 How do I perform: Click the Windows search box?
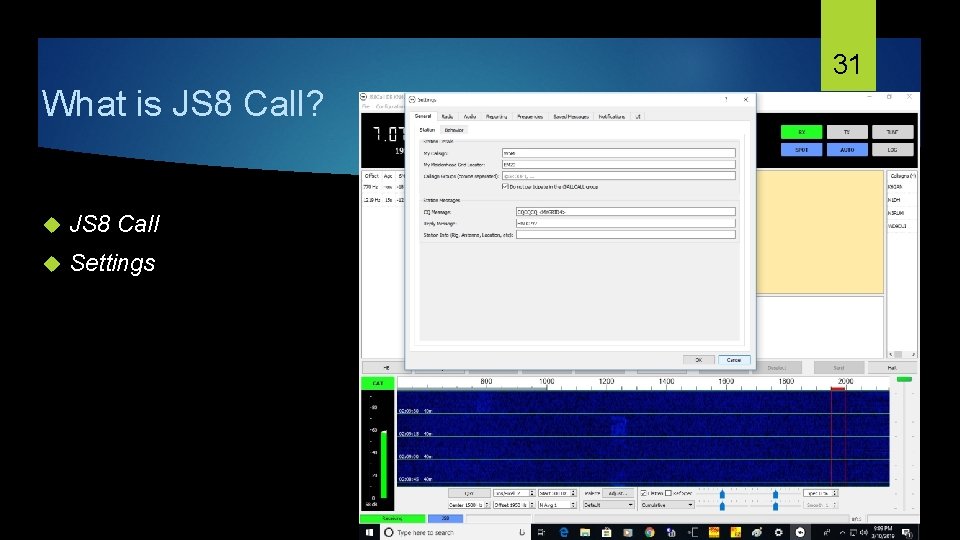pos(456,533)
